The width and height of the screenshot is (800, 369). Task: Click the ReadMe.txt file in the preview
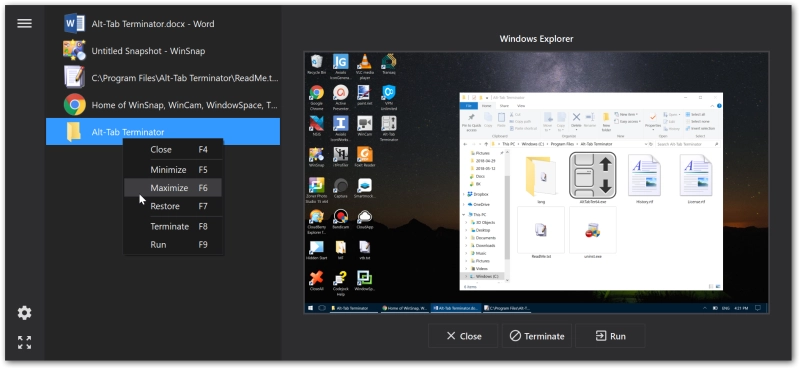[x=541, y=232]
